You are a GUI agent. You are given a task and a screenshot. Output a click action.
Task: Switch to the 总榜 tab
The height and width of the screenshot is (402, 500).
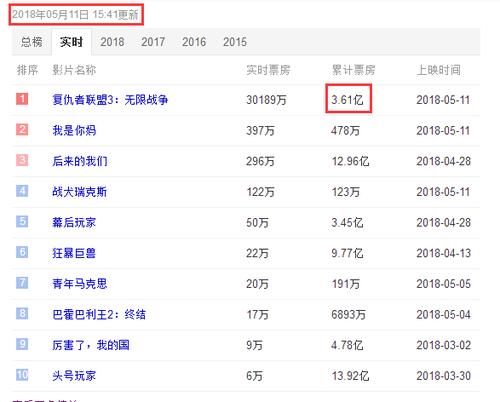[x=32, y=42]
